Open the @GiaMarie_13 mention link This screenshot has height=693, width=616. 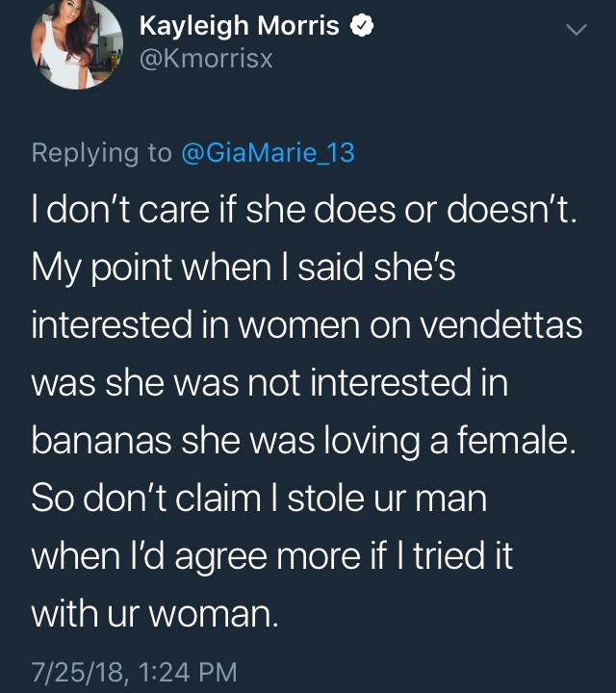pyautogui.click(x=268, y=153)
